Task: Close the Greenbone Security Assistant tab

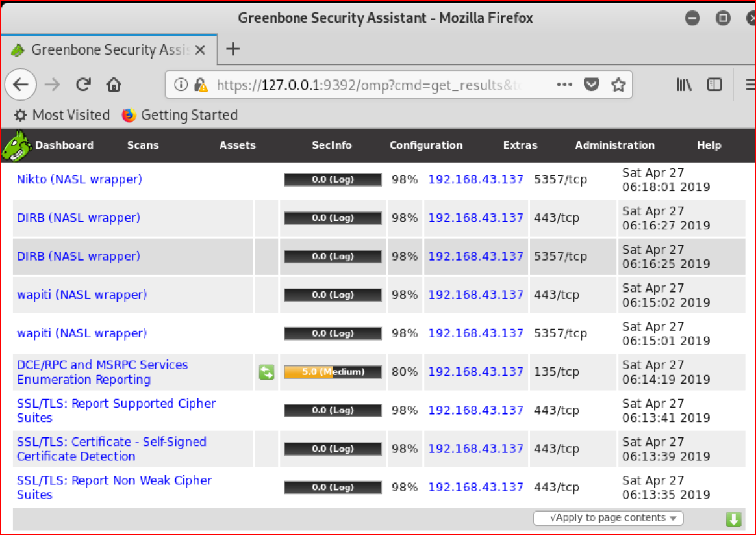Action: pos(201,49)
